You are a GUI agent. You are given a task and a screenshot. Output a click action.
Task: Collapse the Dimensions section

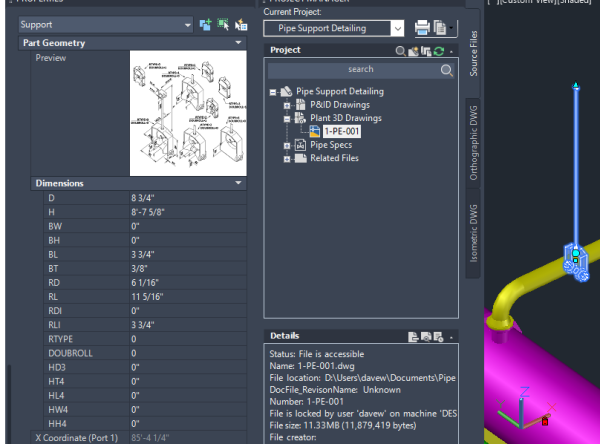click(x=238, y=183)
